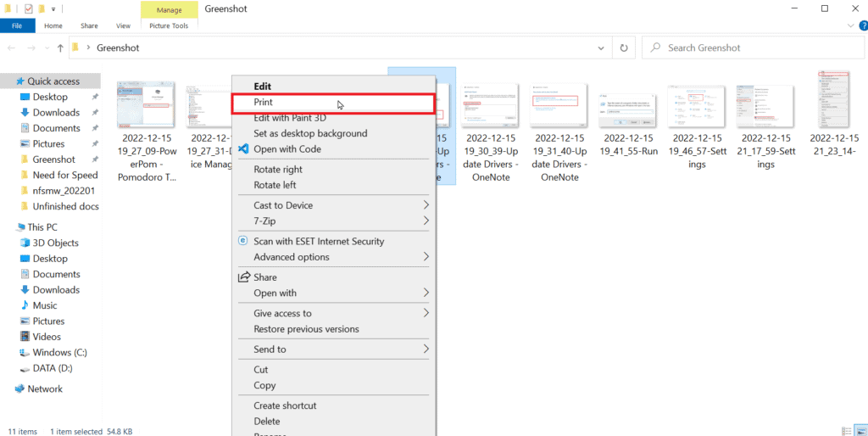
Task: Choose Print from the context menu
Action: tap(263, 102)
